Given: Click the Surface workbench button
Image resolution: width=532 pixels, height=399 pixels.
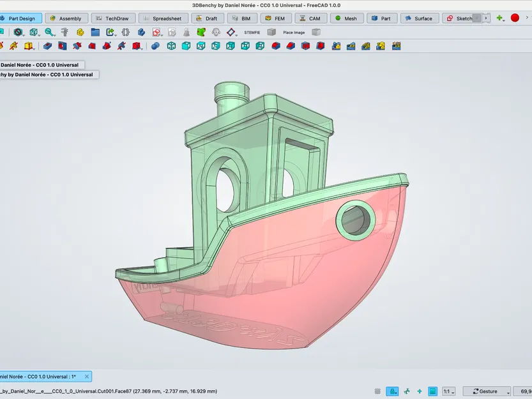Looking at the screenshot, I should (419, 18).
